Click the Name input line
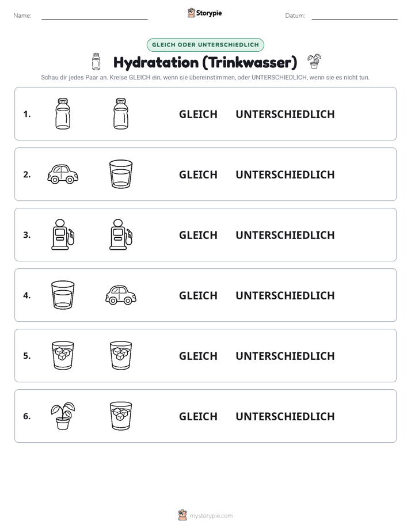Image resolution: width=411 pixels, height=532 pixels. coord(94,16)
